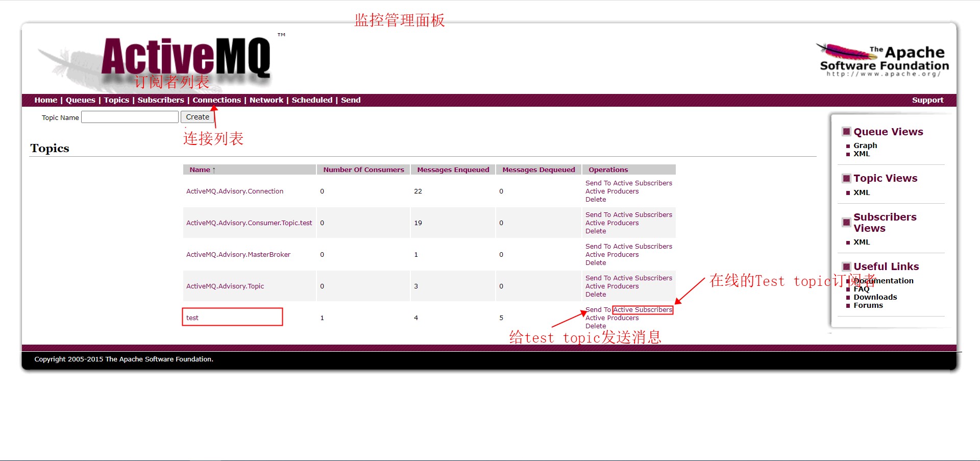Delete the Advisory.MasterBroker topic

(x=596, y=262)
